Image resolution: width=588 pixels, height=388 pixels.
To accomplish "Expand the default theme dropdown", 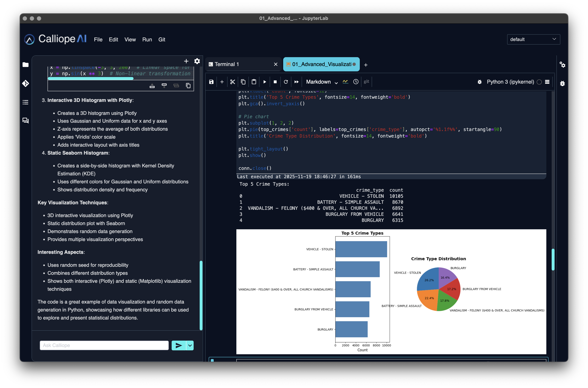I will coord(533,39).
